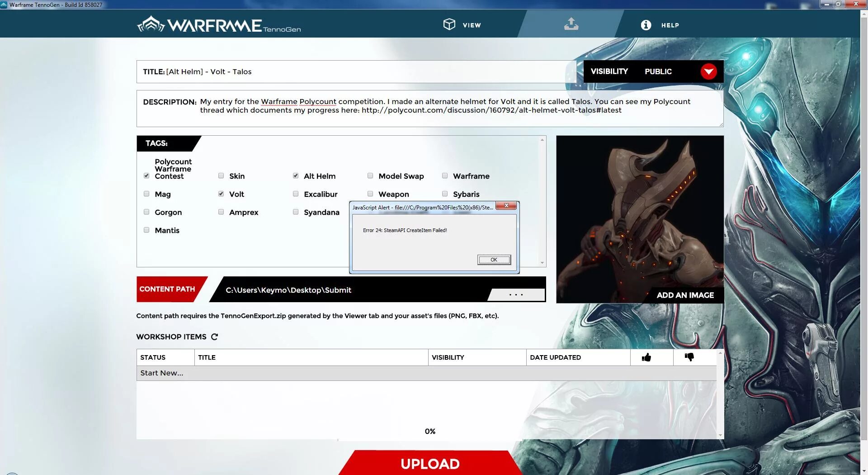868x475 pixels.
Task: Uncheck the Volt tag checkbox
Action: (221, 194)
